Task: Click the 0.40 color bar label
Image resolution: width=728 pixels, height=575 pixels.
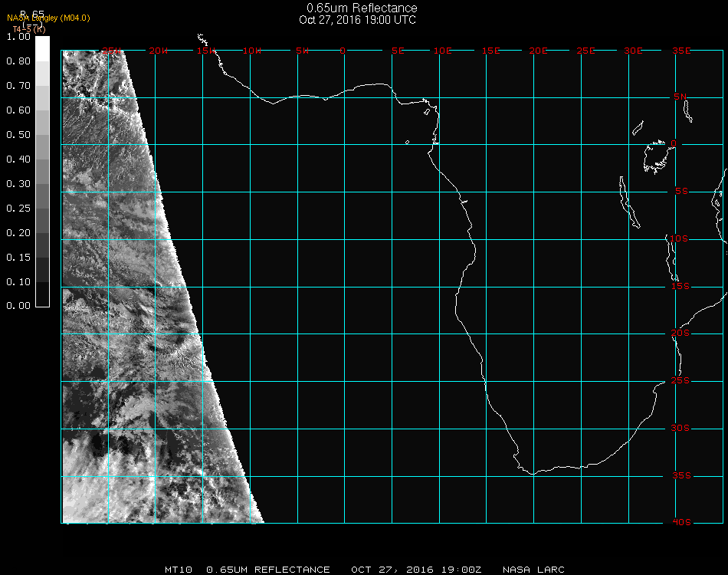Action: coord(18,159)
